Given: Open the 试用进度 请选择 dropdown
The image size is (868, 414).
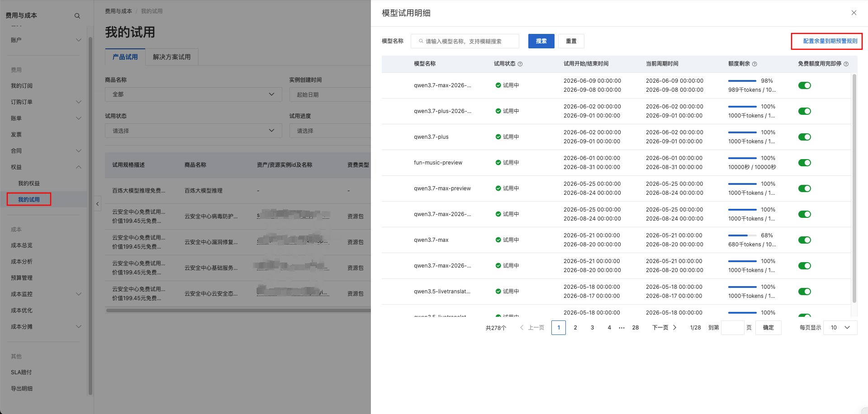Looking at the screenshot, I should pos(330,131).
